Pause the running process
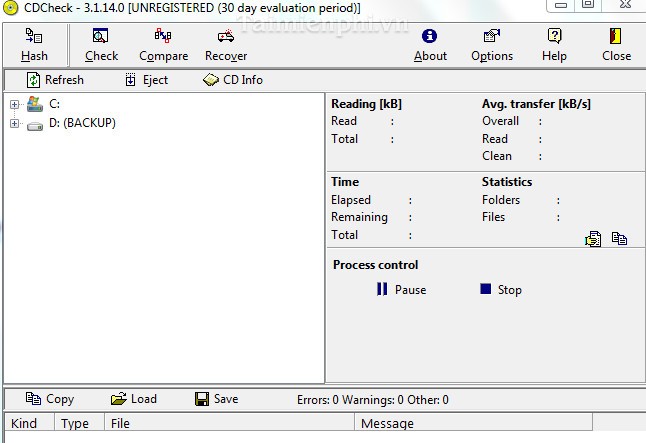The width and height of the screenshot is (646, 443). pyautogui.click(x=400, y=290)
